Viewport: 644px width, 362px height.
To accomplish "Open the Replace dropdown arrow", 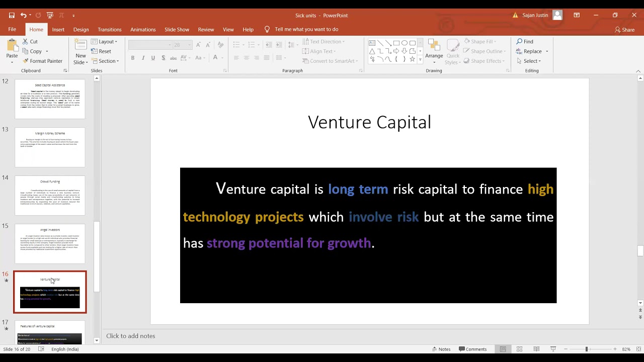I will tap(547, 51).
